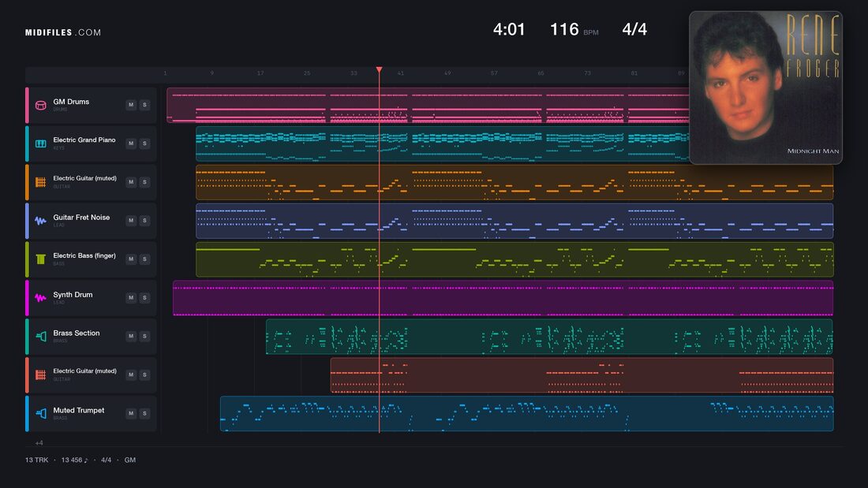
Task: Solo the GM Drums track
Action: [144, 105]
